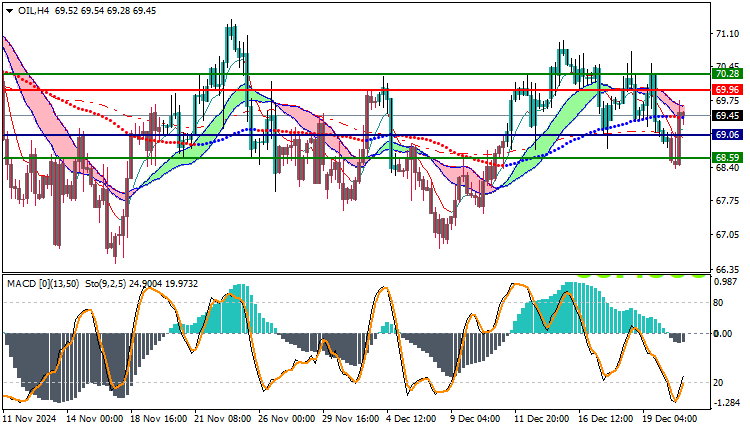Click the 20 stochastic level label
Viewport: 750px width, 430px height.
click(718, 383)
